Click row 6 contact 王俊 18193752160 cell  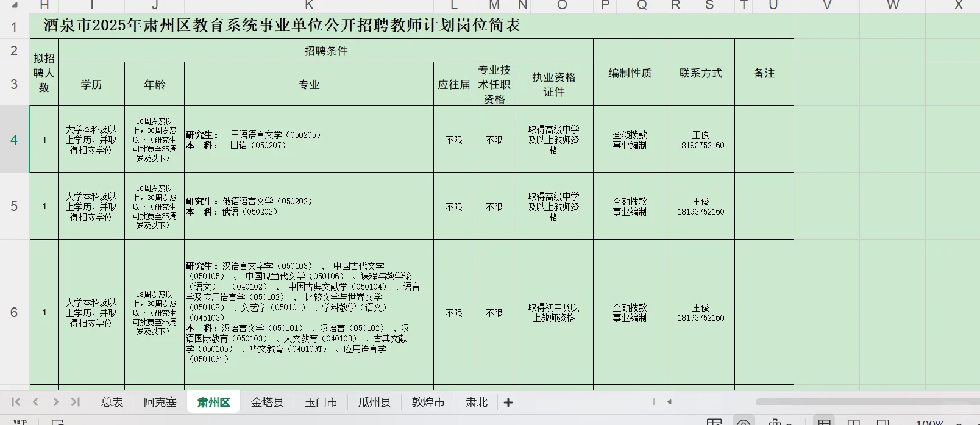click(x=701, y=312)
